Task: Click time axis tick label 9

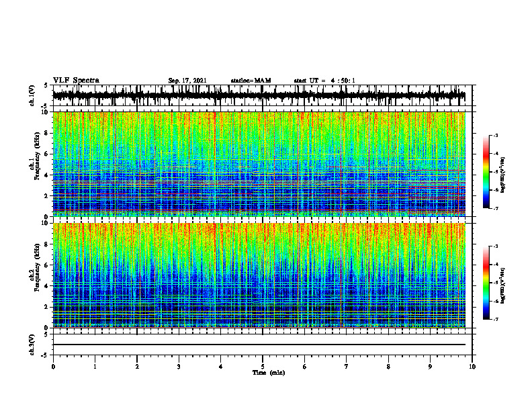Action: coord(430,367)
